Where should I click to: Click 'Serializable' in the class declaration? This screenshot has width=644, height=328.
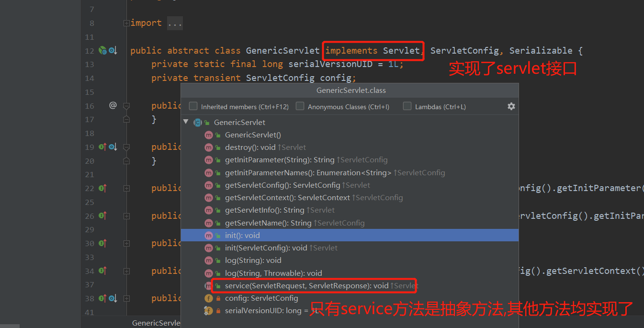[x=541, y=50]
